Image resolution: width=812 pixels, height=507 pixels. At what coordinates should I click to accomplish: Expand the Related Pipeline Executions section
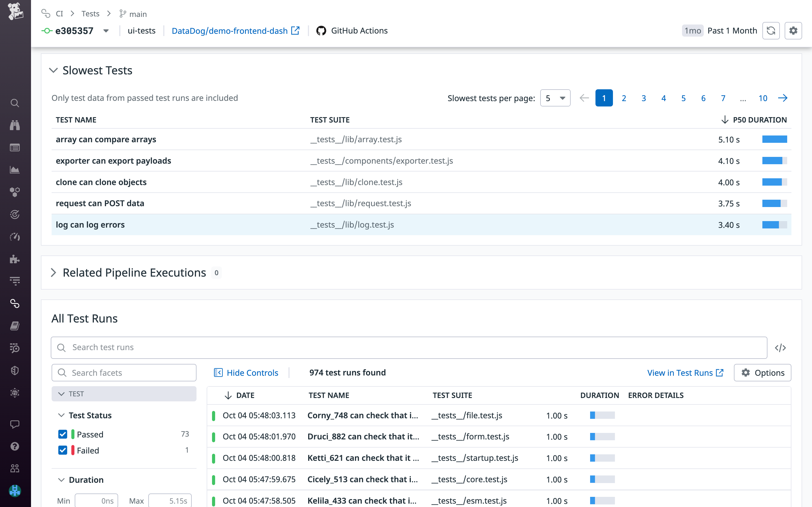click(x=54, y=273)
